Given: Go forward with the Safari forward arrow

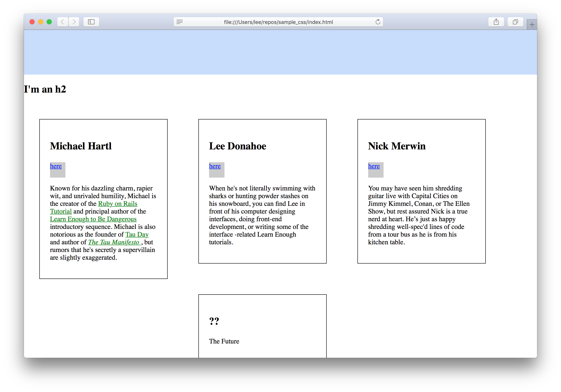Looking at the screenshot, I should coord(74,22).
